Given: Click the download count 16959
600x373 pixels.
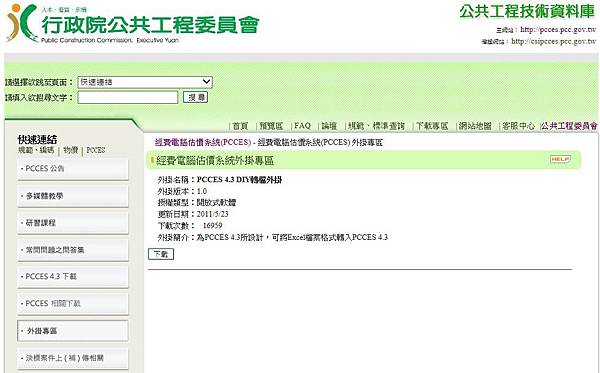Looking at the screenshot, I should (x=212, y=226).
